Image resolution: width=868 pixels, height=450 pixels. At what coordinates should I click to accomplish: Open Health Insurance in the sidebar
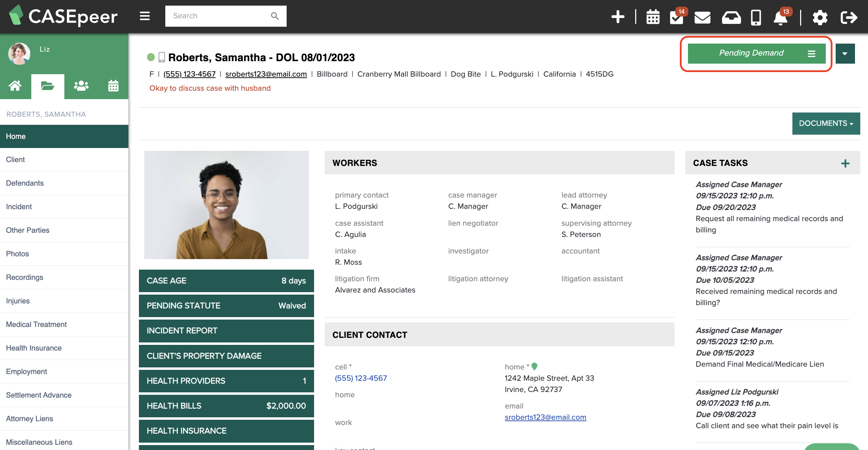[x=64, y=348]
